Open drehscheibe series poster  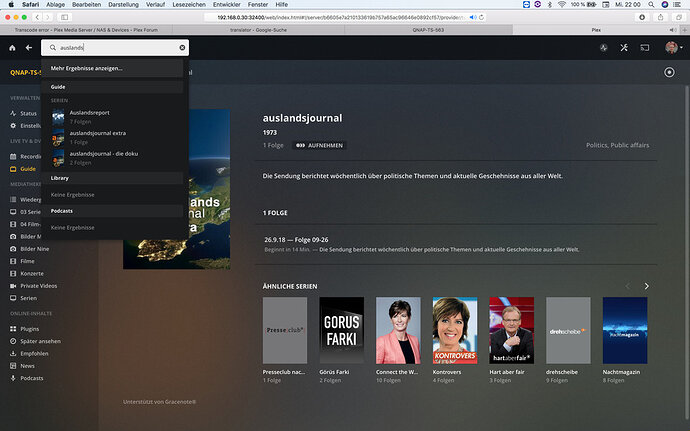[569, 330]
